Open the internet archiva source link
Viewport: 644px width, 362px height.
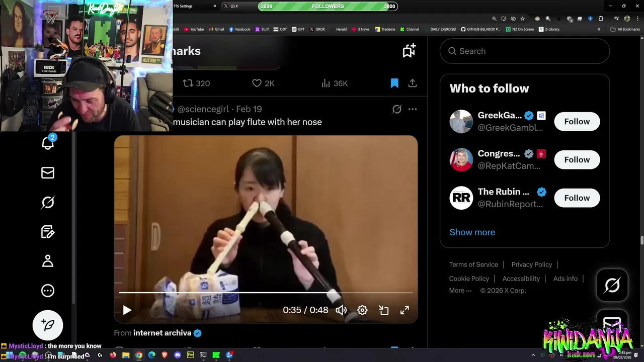[x=162, y=333]
